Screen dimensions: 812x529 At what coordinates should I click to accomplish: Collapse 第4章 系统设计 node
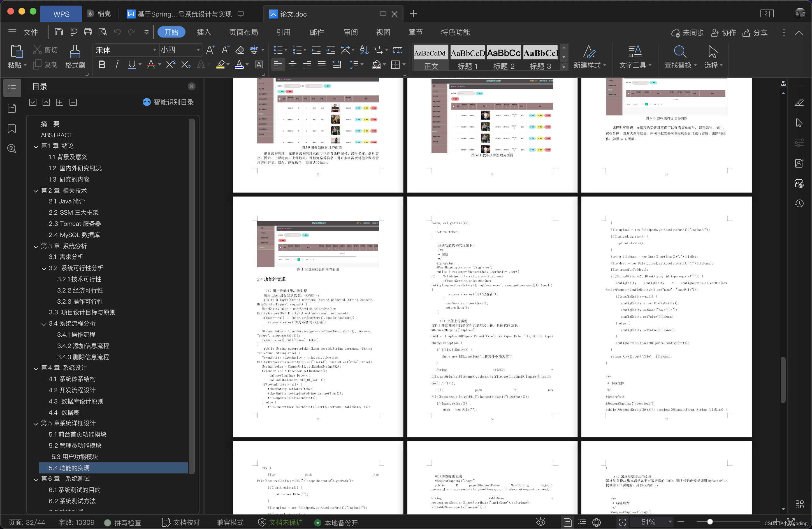click(x=36, y=368)
